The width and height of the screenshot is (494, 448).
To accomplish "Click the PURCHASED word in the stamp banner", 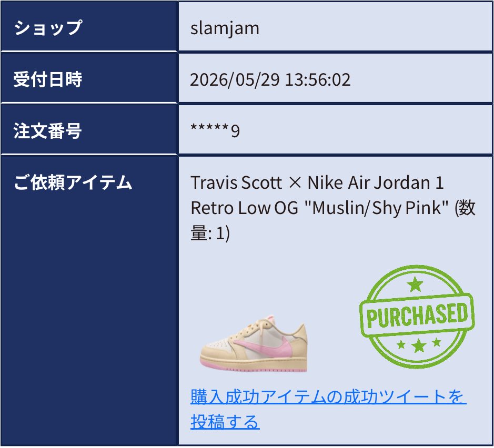I will (x=417, y=315).
